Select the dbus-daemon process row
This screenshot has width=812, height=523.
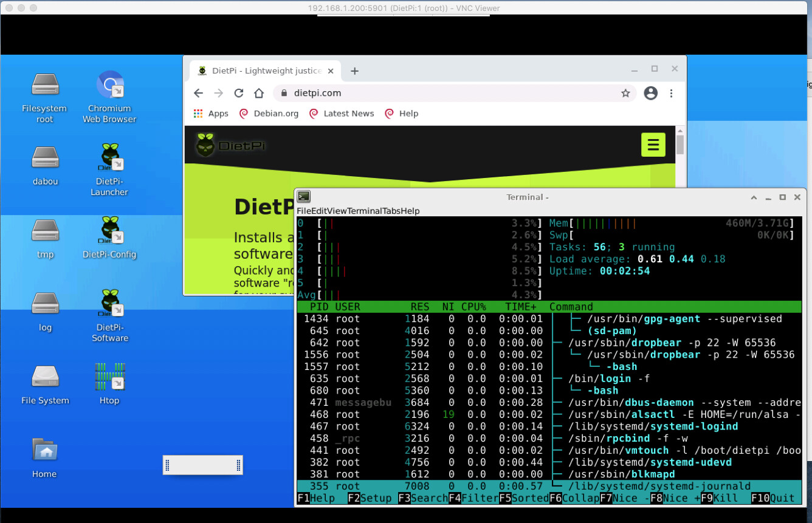coord(549,402)
